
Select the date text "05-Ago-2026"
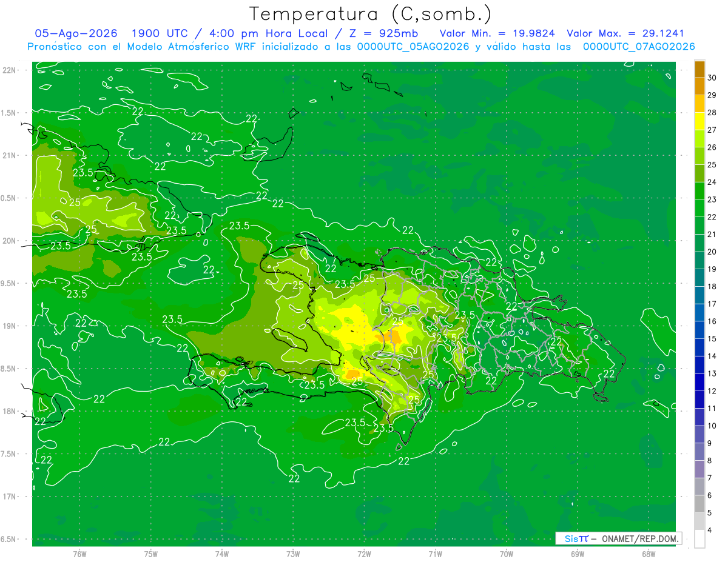point(76,33)
